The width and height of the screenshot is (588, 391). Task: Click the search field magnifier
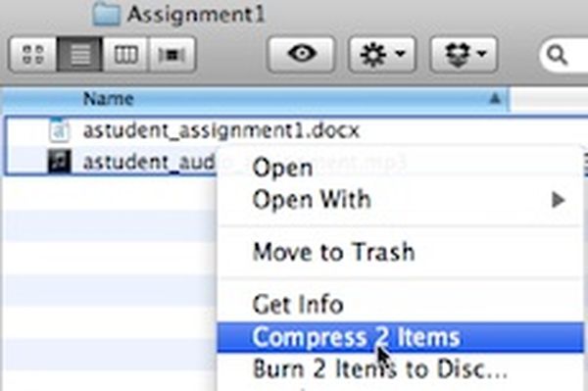point(557,55)
